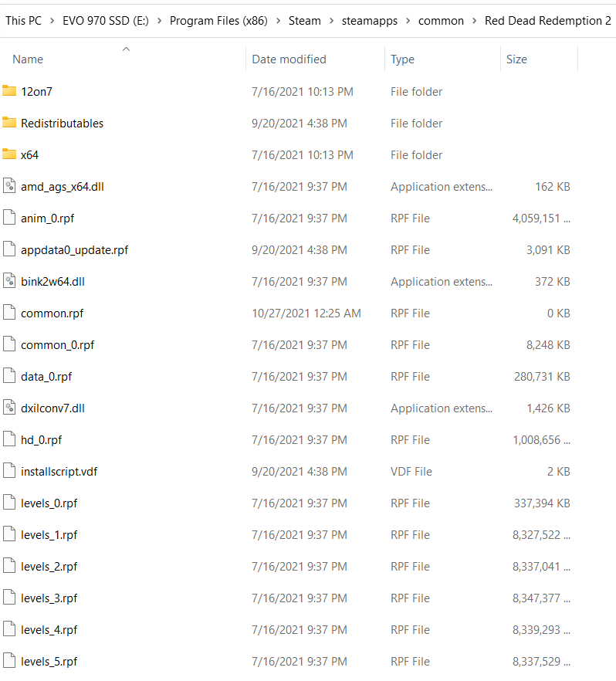
Task: Select the hd_0.rpf file icon
Action: pyautogui.click(x=9, y=439)
